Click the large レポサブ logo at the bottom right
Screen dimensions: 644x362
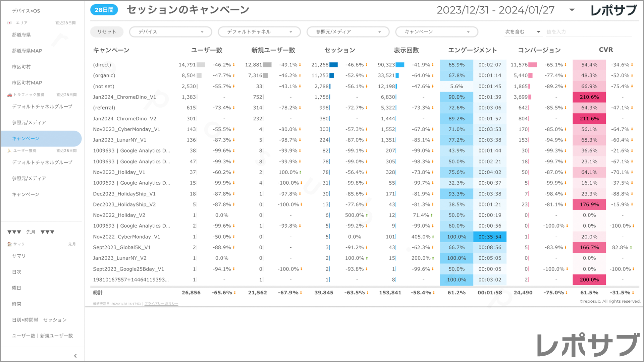tap(588, 345)
